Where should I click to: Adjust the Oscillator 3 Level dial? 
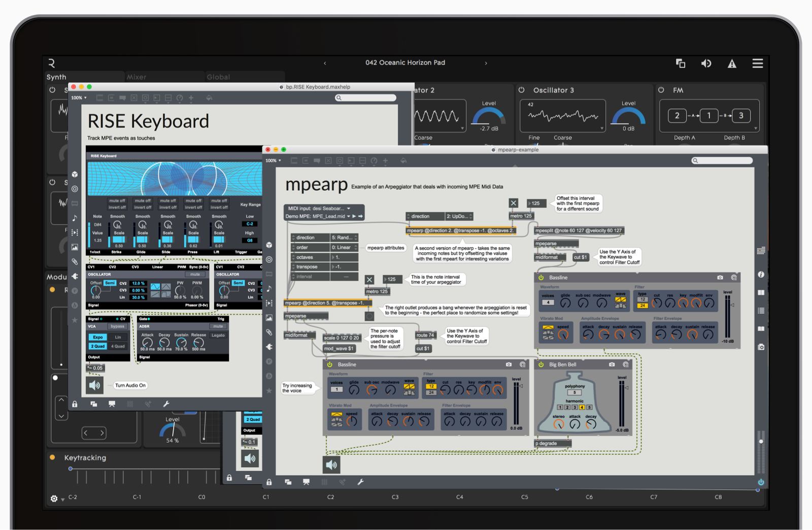[x=628, y=117]
